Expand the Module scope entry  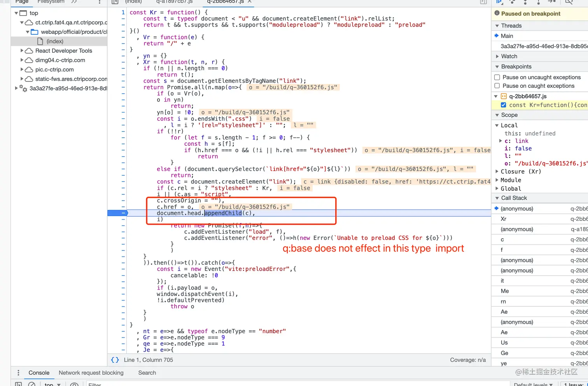[x=497, y=180]
